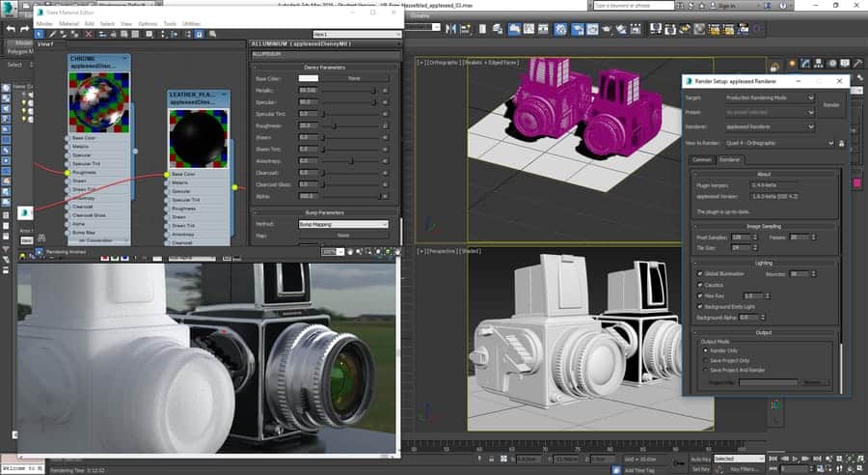Click the Orthographic viewport label

[443, 63]
